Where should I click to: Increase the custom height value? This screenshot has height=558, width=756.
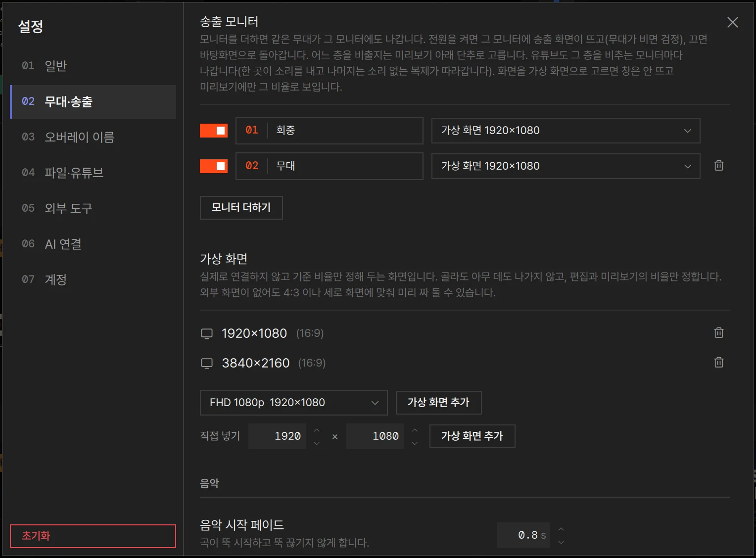(415, 430)
